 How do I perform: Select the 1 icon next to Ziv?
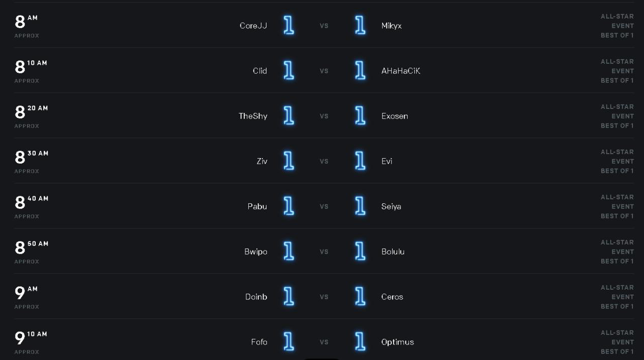pos(289,161)
